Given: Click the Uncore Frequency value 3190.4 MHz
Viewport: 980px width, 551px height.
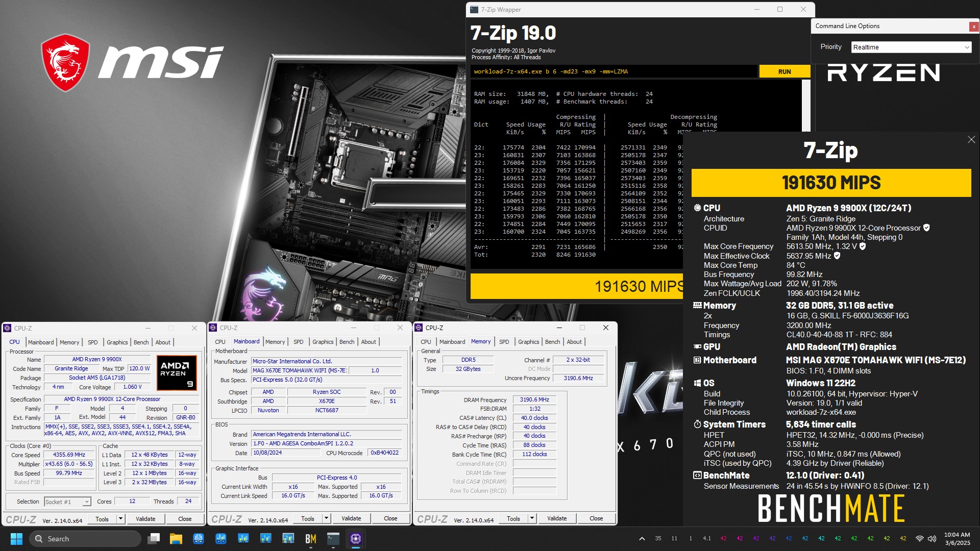Looking at the screenshot, I should pyautogui.click(x=578, y=379).
